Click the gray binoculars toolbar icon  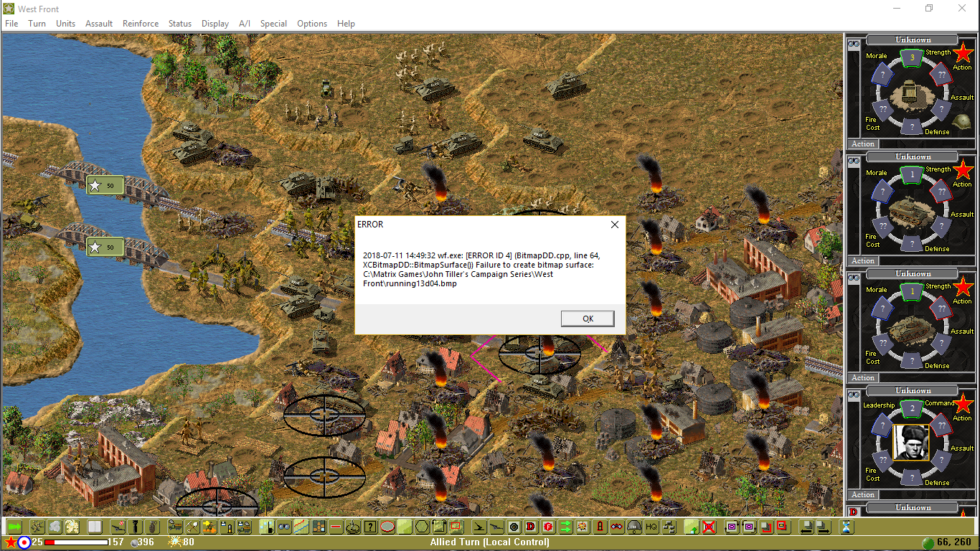coord(284,527)
